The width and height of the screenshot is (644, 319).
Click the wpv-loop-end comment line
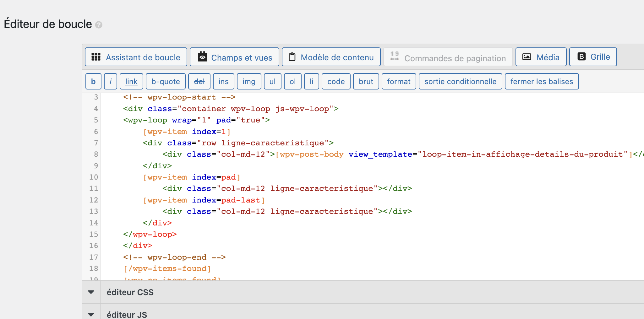pyautogui.click(x=174, y=257)
